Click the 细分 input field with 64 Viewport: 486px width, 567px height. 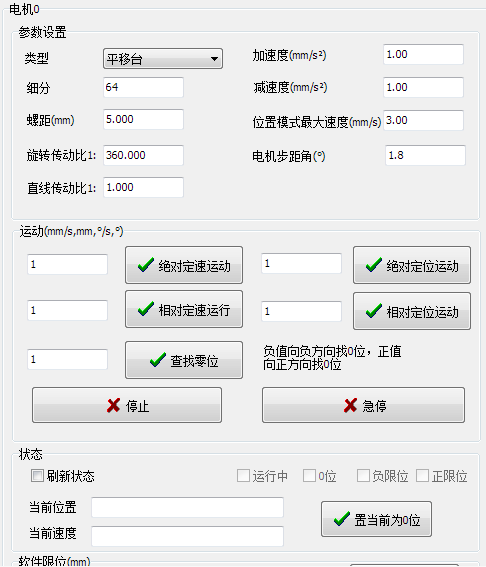point(143,87)
